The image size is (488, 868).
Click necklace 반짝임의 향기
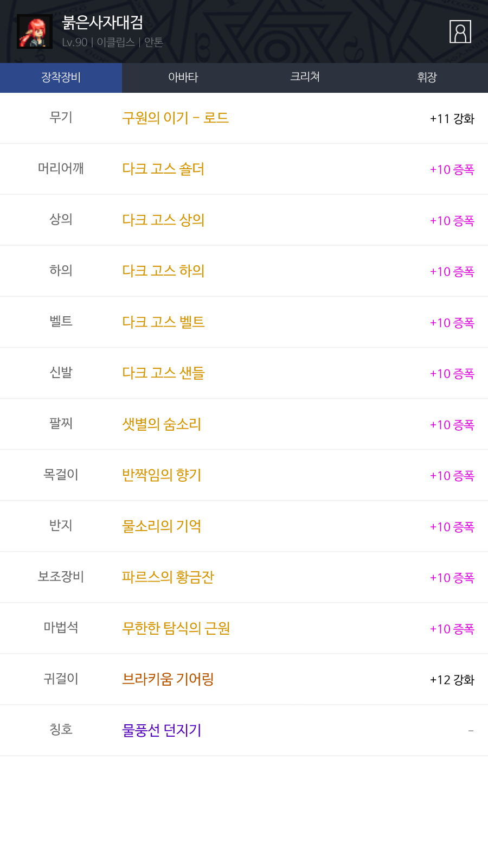tap(162, 475)
